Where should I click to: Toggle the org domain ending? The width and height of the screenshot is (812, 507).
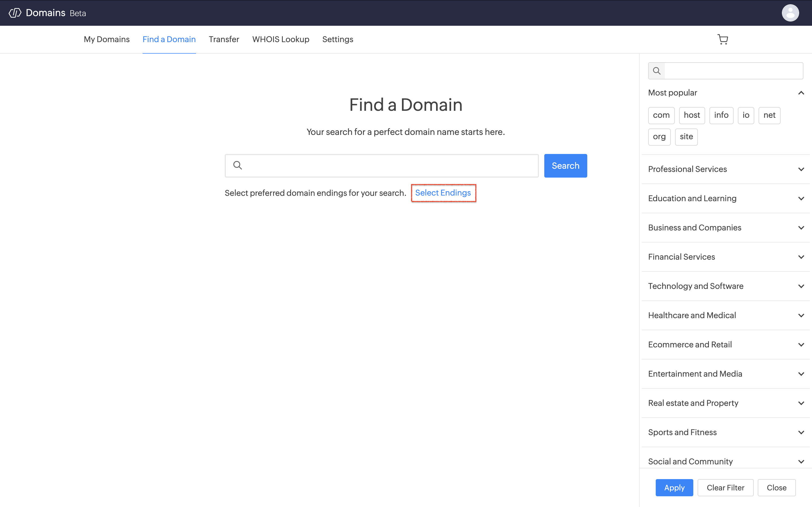pyautogui.click(x=659, y=137)
